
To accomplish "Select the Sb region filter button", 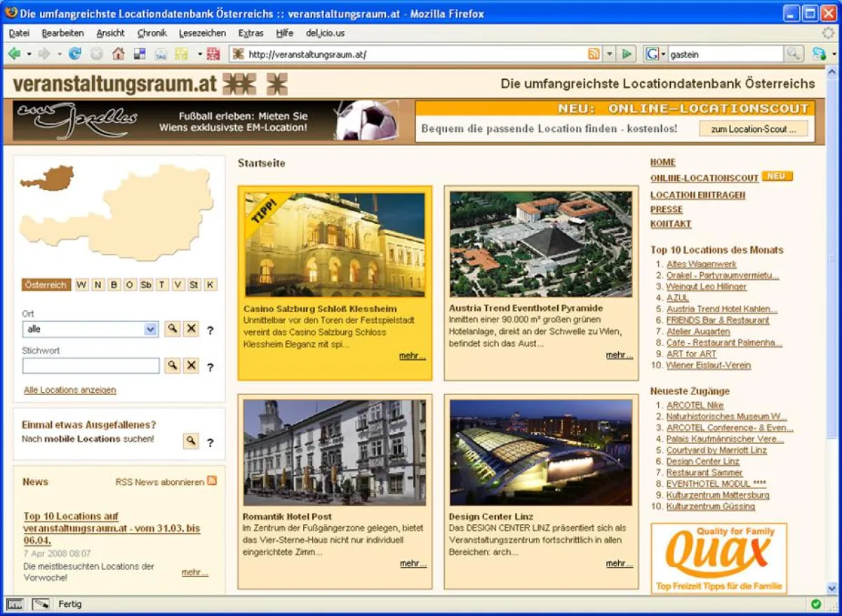I will tap(146, 285).
